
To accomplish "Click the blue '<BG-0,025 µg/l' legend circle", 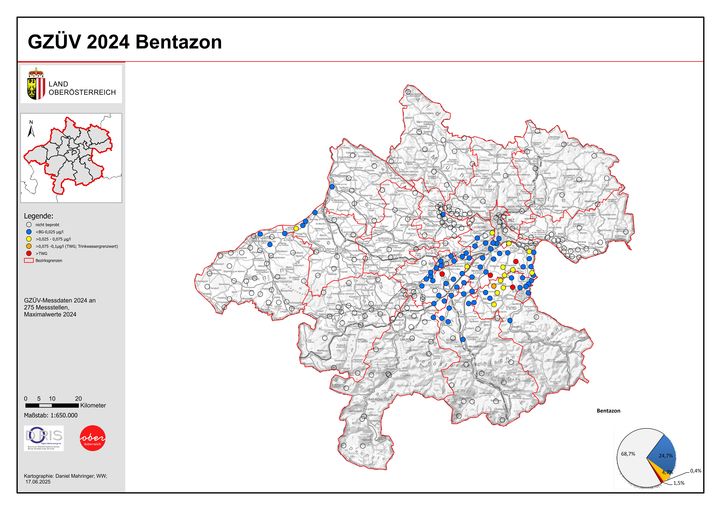I will pos(28,231).
